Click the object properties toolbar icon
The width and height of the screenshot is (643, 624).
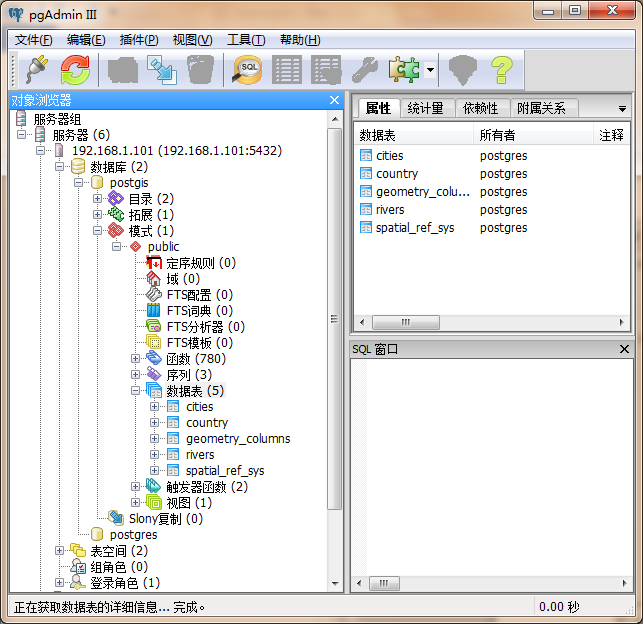tap(123, 69)
